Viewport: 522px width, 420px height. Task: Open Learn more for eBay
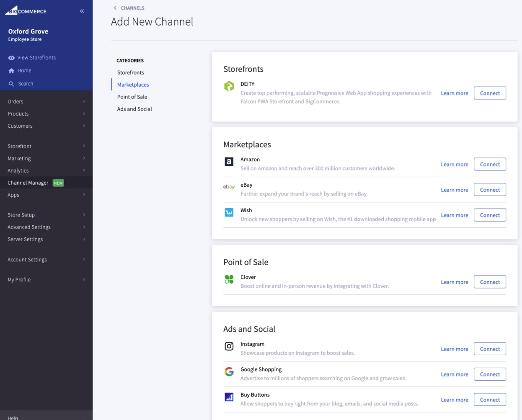point(454,190)
